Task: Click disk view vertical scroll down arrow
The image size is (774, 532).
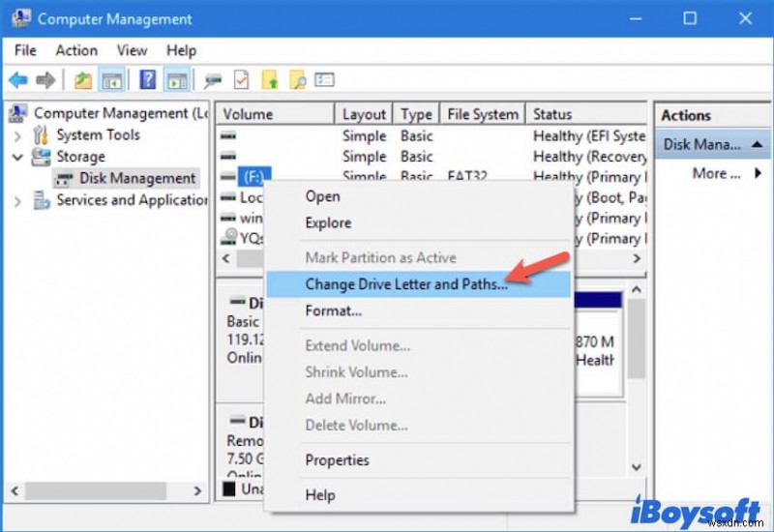Action: point(637,467)
